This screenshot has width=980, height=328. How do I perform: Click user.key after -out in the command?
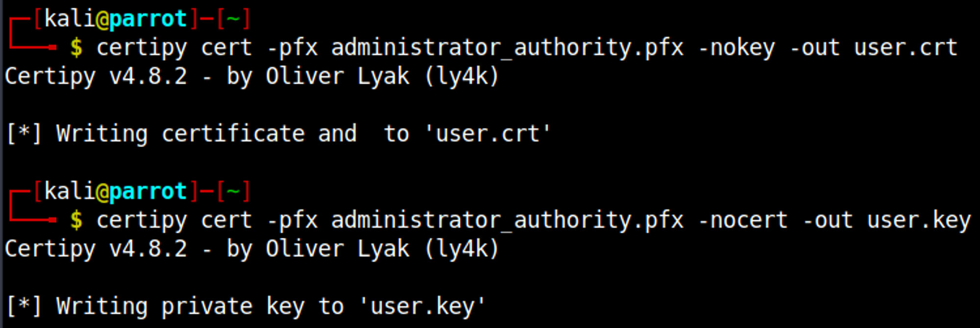919,220
